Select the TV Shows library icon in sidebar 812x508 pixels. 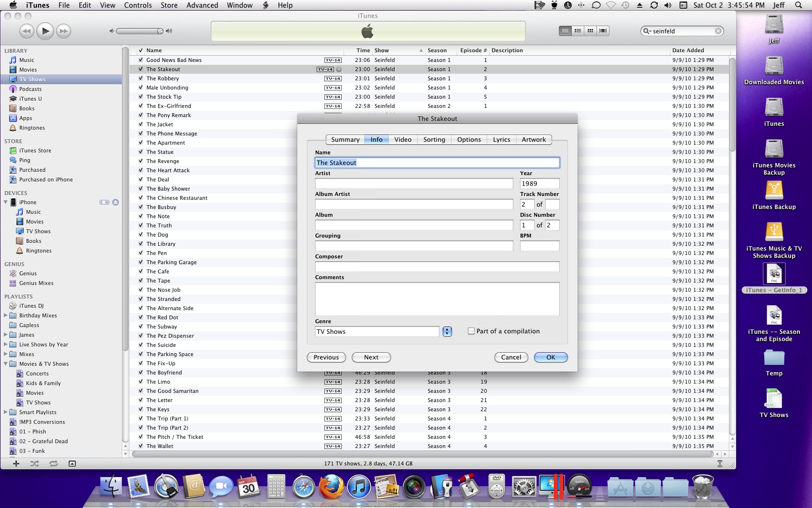tap(32, 79)
